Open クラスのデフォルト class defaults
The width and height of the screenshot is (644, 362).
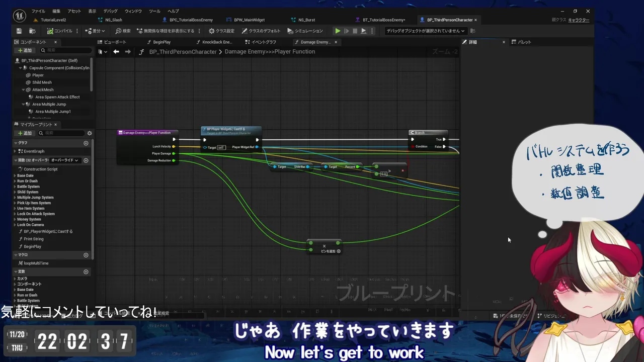(261, 31)
